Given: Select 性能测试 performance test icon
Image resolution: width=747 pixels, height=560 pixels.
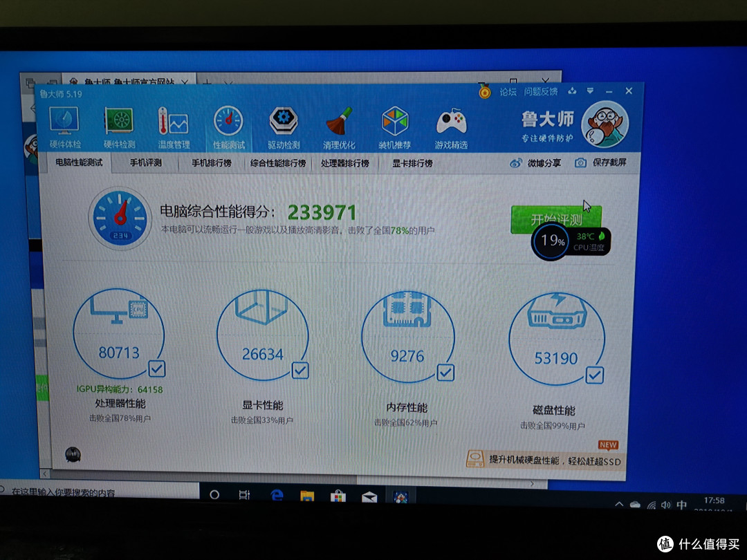Looking at the screenshot, I should coord(229,128).
